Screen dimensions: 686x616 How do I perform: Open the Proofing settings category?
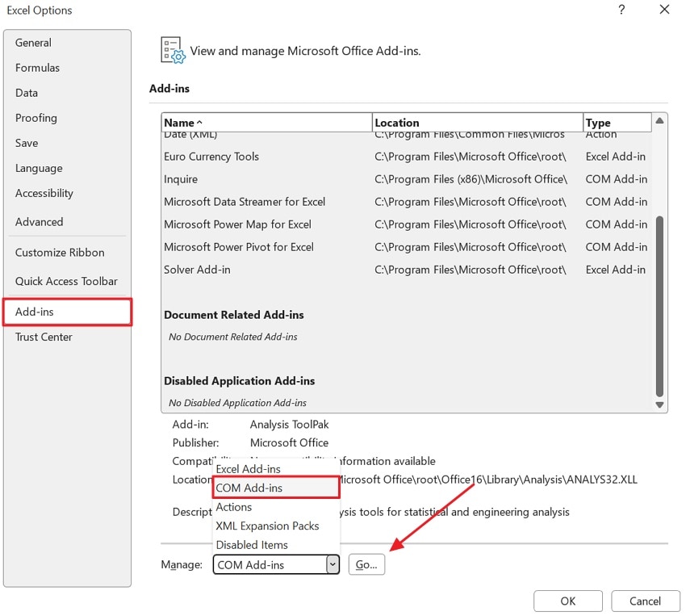point(36,118)
